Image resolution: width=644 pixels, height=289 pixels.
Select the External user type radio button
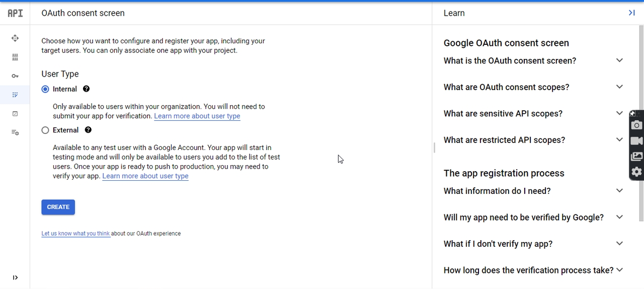point(45,130)
